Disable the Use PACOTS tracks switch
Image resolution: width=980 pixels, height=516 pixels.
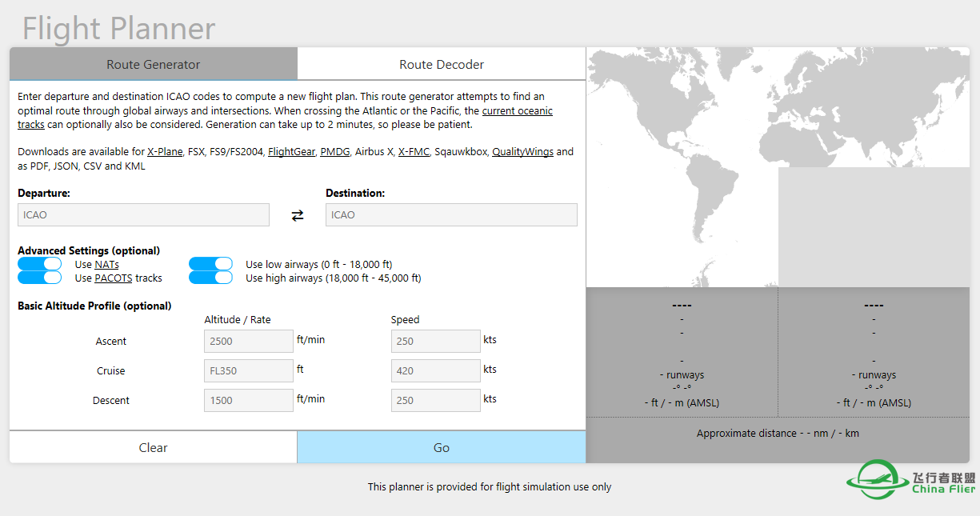pos(40,278)
